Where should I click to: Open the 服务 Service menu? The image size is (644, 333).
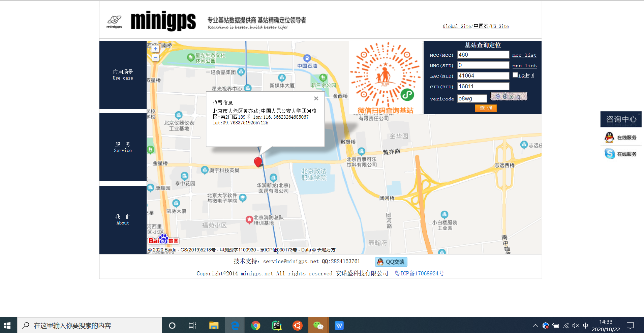click(123, 147)
